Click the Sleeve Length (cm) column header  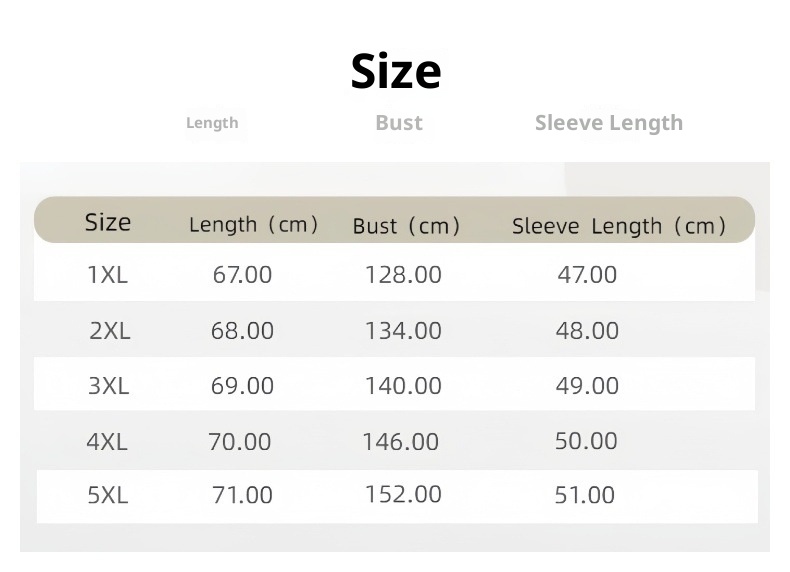(x=619, y=226)
